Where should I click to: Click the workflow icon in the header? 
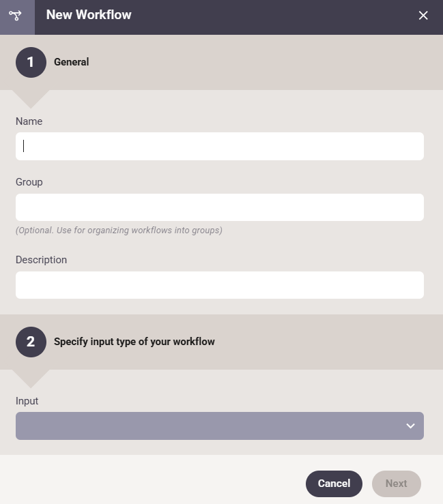coord(15,15)
